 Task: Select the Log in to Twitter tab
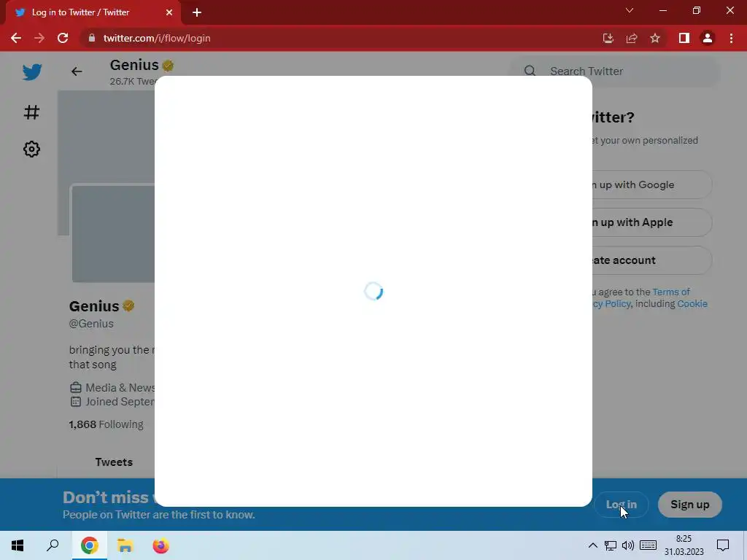pyautogui.click(x=93, y=13)
